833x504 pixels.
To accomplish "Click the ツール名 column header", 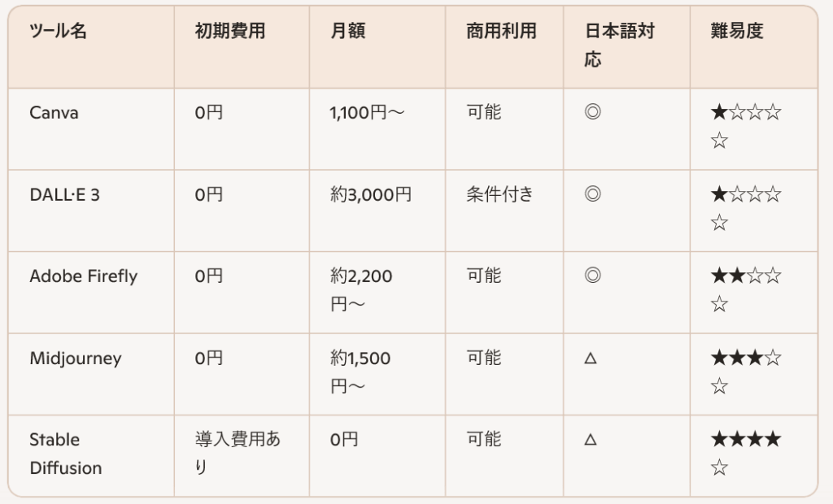I will pos(58,32).
